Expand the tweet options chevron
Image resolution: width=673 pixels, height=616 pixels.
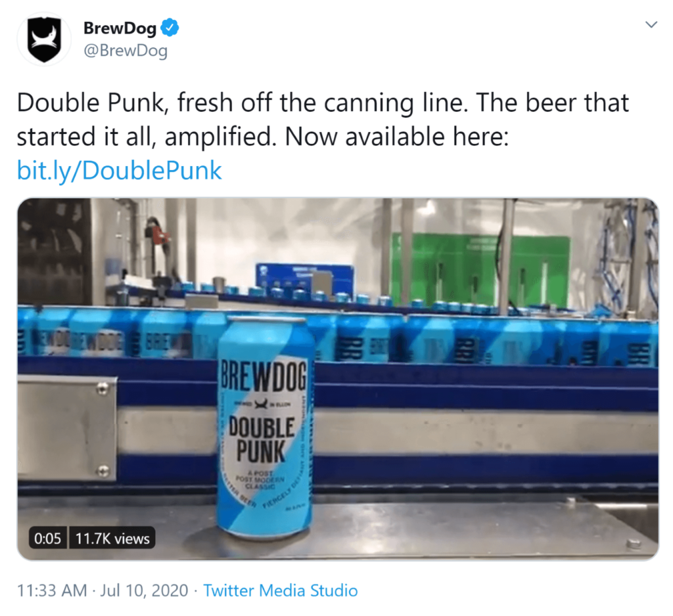point(651,24)
